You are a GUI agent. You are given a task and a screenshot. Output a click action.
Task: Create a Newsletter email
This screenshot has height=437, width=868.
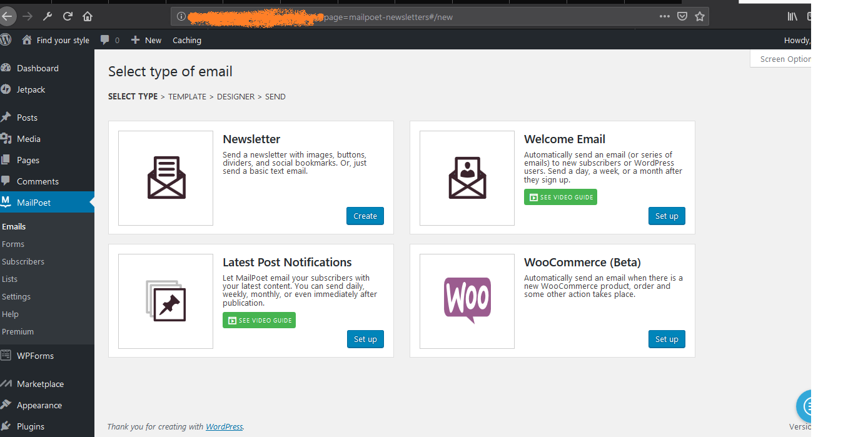point(365,216)
